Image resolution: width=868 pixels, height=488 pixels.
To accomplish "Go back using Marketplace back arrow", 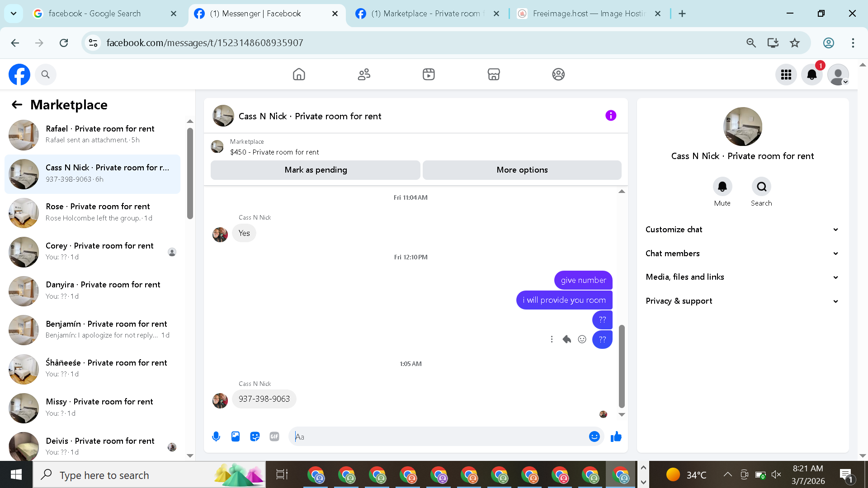I will coord(17,105).
